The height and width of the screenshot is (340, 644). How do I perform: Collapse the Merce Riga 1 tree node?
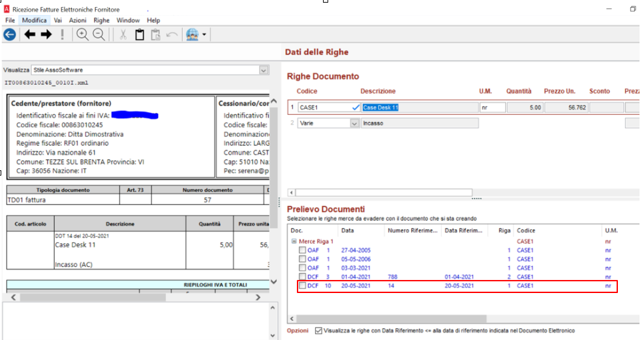(x=294, y=241)
